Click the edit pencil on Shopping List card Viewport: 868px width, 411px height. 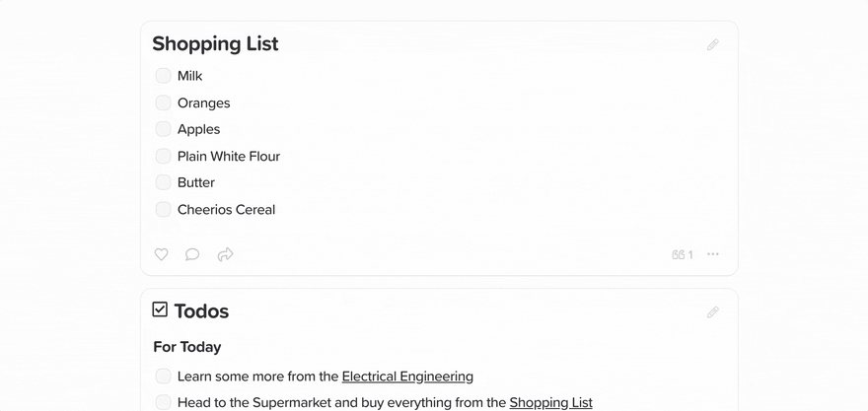point(712,44)
